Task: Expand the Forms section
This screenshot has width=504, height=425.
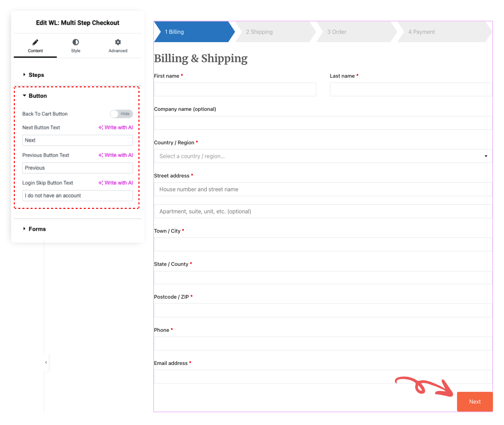Action: [x=37, y=229]
